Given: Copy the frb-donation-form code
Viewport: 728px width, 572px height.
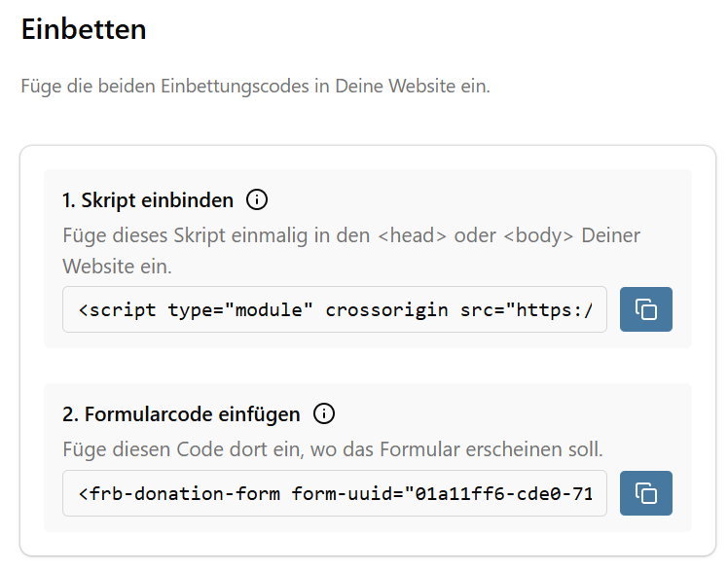Looking at the screenshot, I should coord(646,493).
